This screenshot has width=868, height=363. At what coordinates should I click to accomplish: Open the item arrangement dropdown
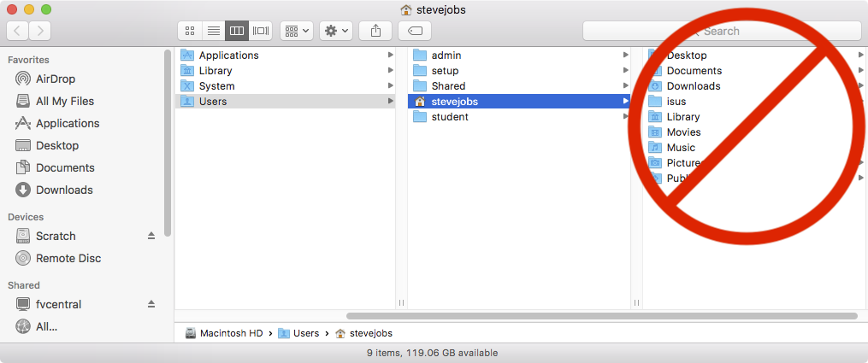(297, 31)
